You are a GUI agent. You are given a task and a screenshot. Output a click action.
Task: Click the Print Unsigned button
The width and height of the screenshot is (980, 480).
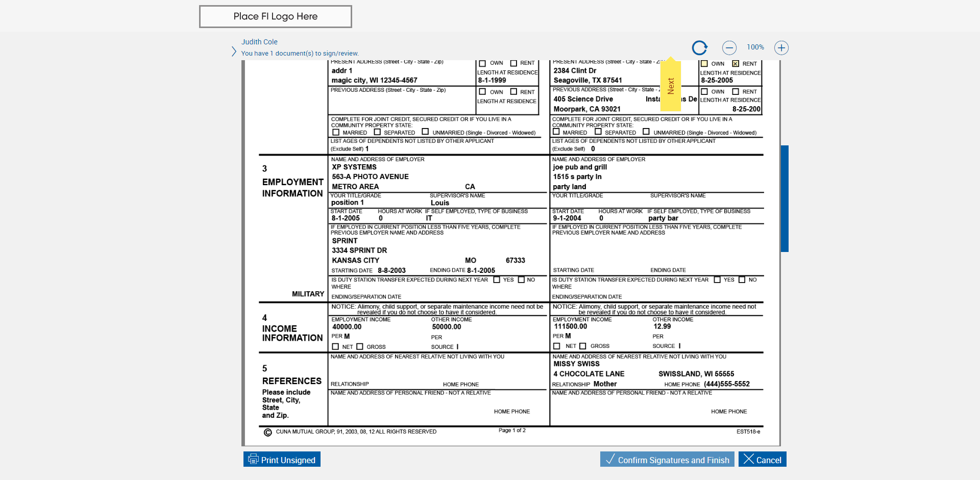click(282, 459)
